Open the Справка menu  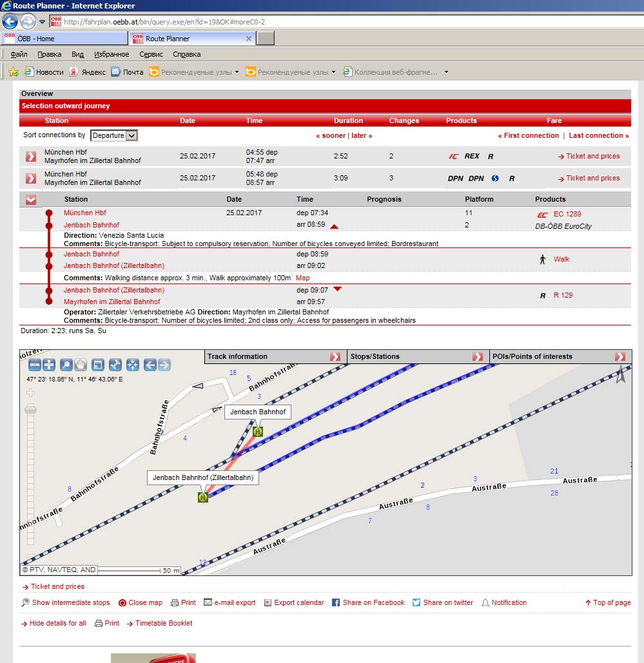pyautogui.click(x=186, y=54)
